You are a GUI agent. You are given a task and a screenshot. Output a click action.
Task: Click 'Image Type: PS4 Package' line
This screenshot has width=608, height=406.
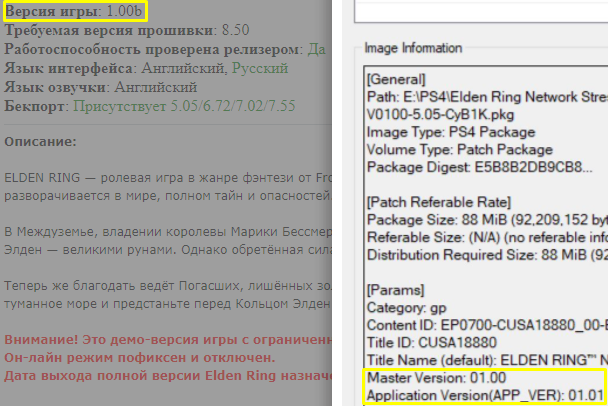451,132
